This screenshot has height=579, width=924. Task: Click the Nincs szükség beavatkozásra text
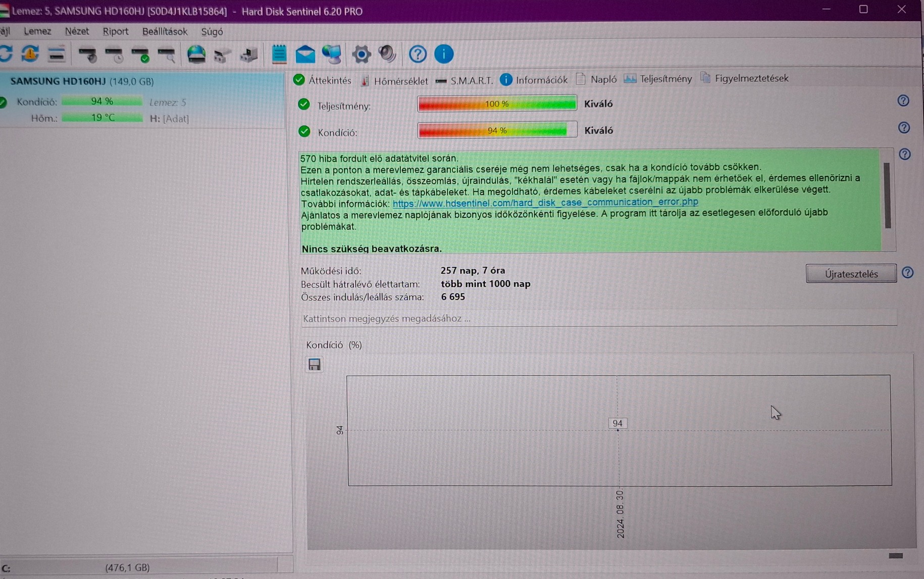[x=372, y=249]
